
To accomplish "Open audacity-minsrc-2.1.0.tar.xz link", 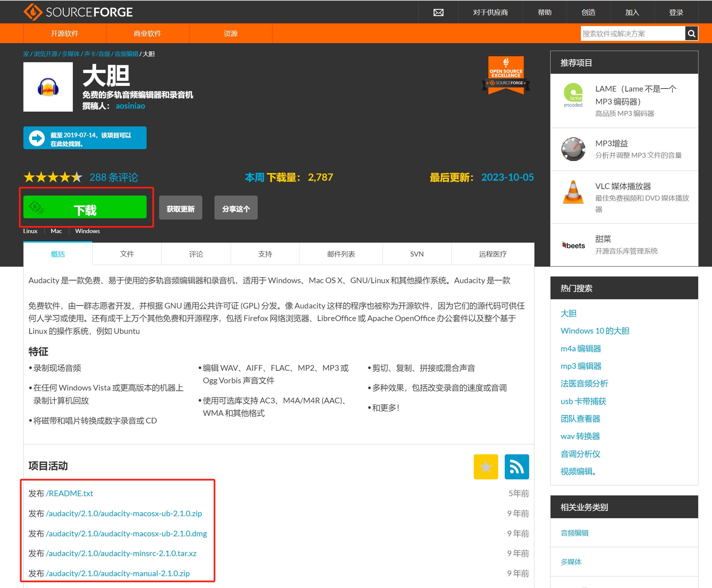I will click(121, 553).
